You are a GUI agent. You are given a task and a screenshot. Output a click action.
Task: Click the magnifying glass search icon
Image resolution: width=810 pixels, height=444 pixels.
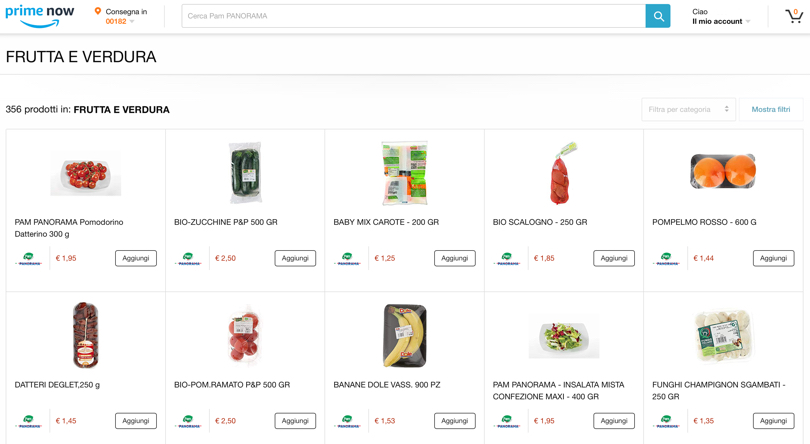click(658, 16)
